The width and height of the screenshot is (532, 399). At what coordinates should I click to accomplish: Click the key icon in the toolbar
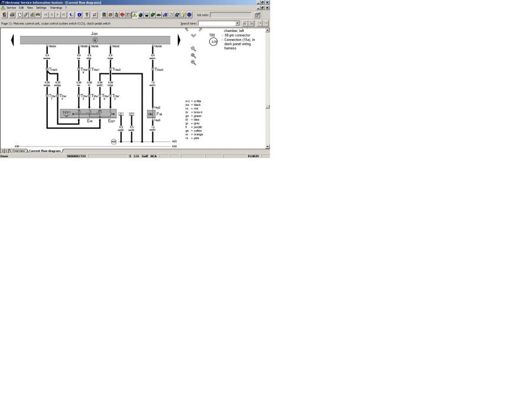(87, 15)
